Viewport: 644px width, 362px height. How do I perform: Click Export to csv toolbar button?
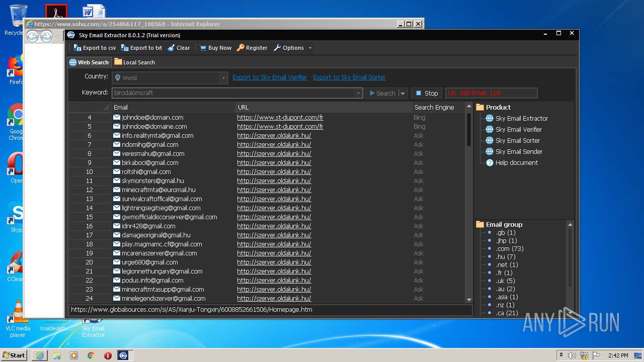(95, 48)
